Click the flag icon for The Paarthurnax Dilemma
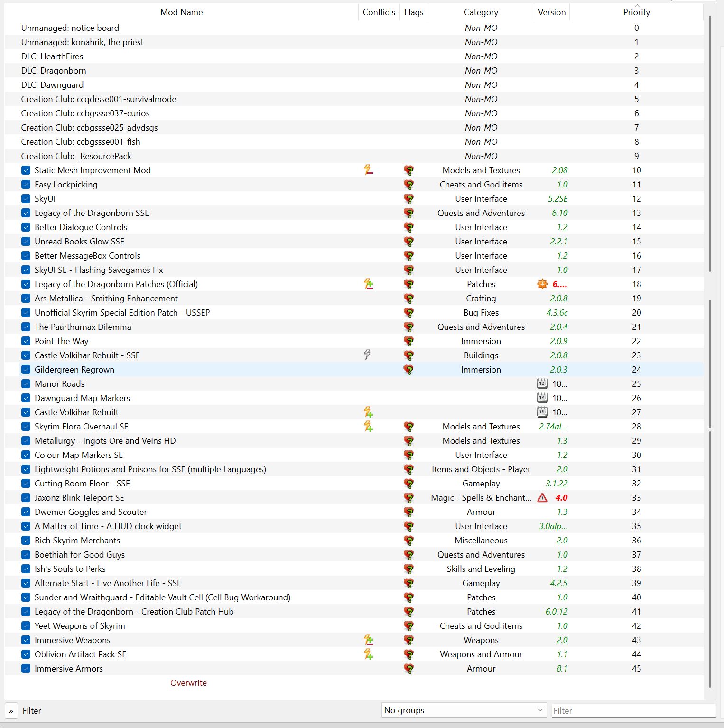 click(x=408, y=327)
